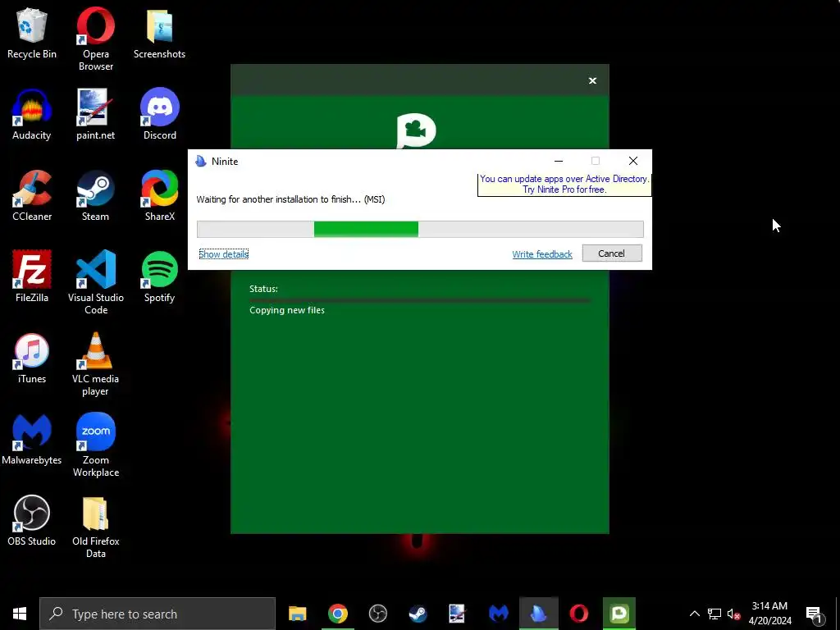Viewport: 840px width, 630px height.
Task: Click the FileZilla desktop shortcut
Action: click(x=32, y=276)
